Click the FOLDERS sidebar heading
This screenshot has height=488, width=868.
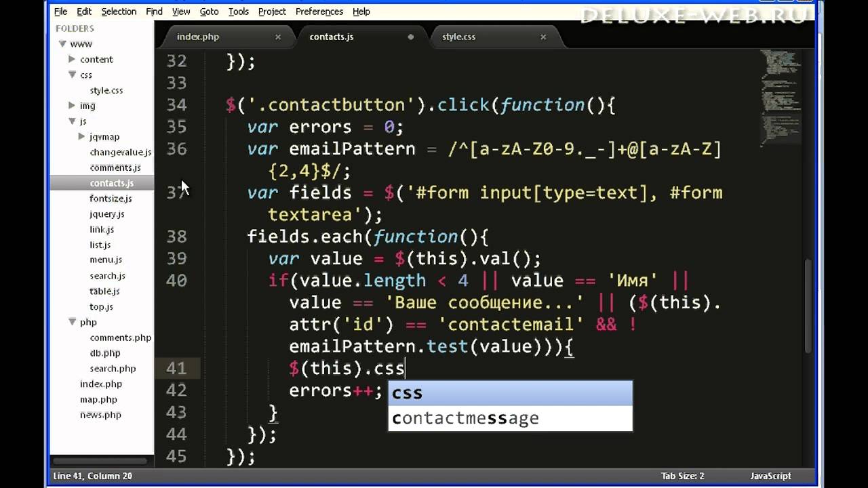(x=75, y=28)
